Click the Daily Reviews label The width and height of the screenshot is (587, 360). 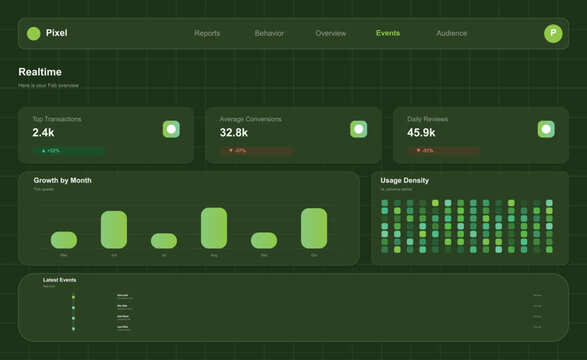pos(428,119)
